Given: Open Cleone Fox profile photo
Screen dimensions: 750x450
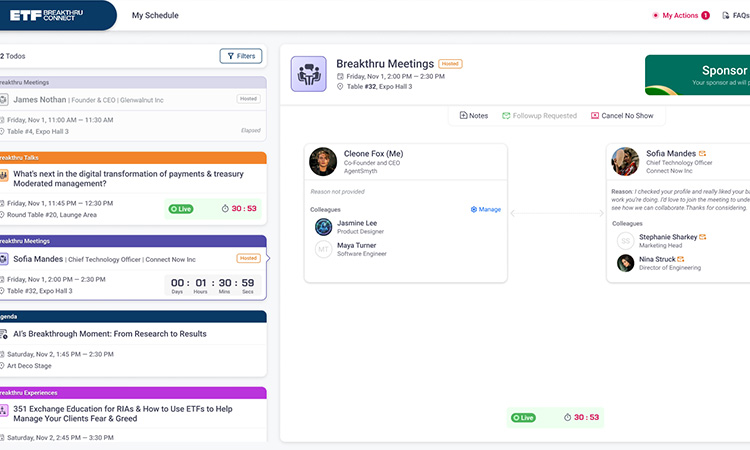Looking at the screenshot, I should point(323,161).
